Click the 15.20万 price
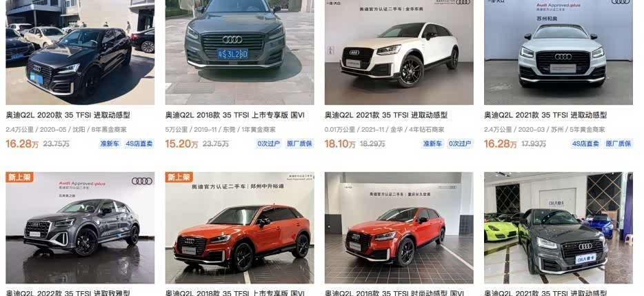This screenshot has width=644, height=296. pyautogui.click(x=181, y=144)
